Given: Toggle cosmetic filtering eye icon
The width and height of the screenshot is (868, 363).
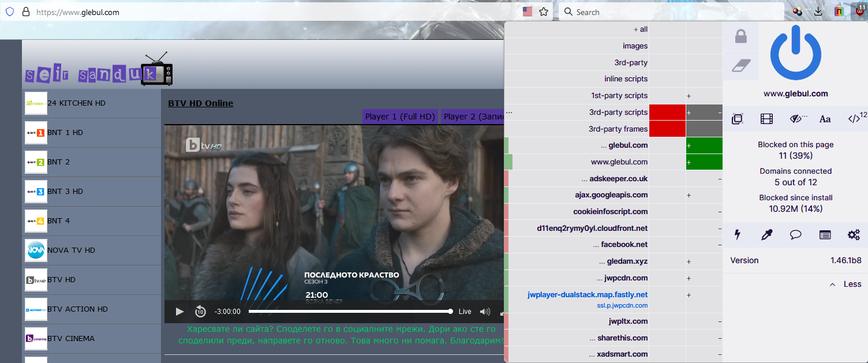Looking at the screenshot, I should tap(797, 119).
